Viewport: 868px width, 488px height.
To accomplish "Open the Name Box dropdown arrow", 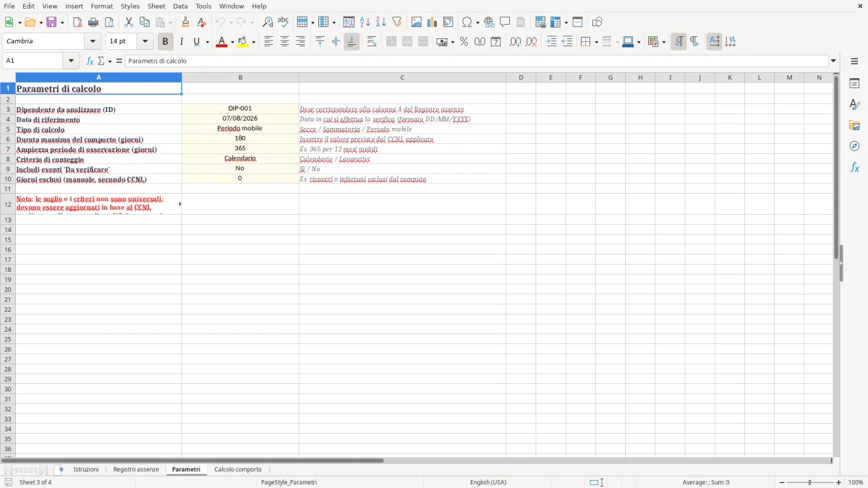I will 72,61.
